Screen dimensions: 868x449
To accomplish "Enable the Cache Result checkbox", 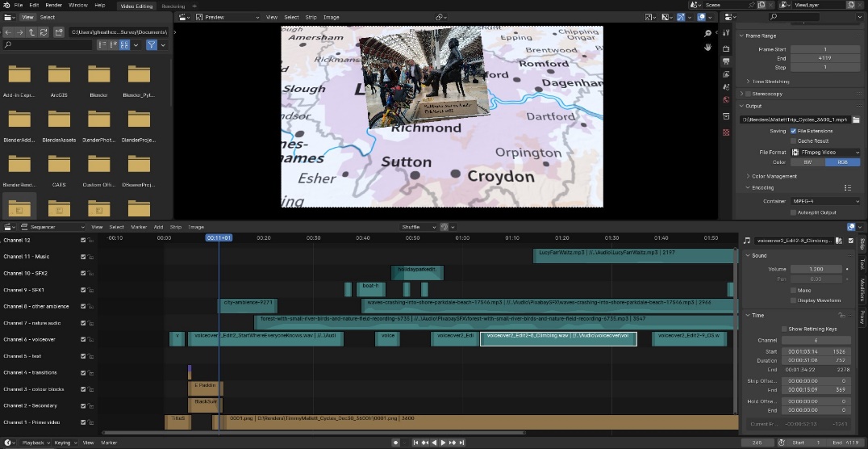I will click(x=793, y=141).
